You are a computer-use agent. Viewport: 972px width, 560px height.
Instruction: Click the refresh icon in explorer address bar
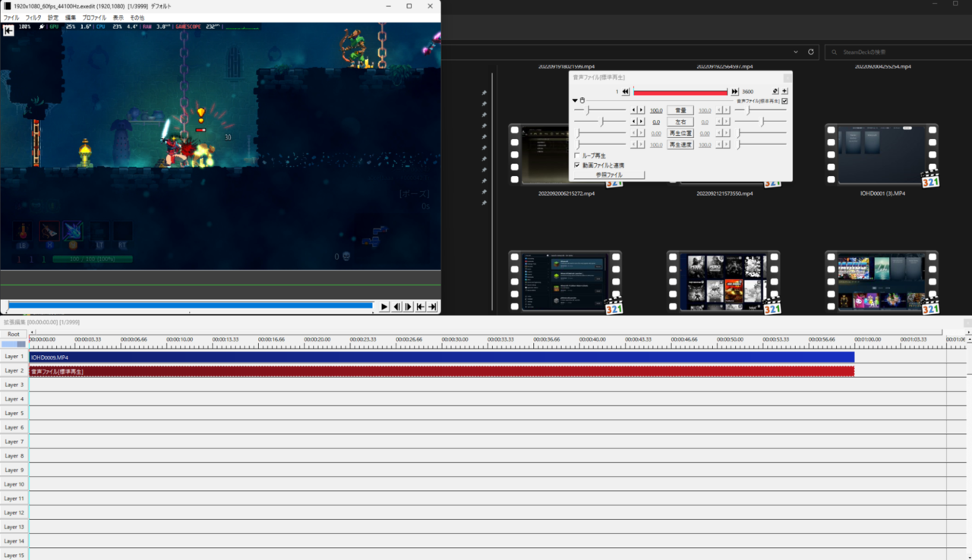pos(810,52)
